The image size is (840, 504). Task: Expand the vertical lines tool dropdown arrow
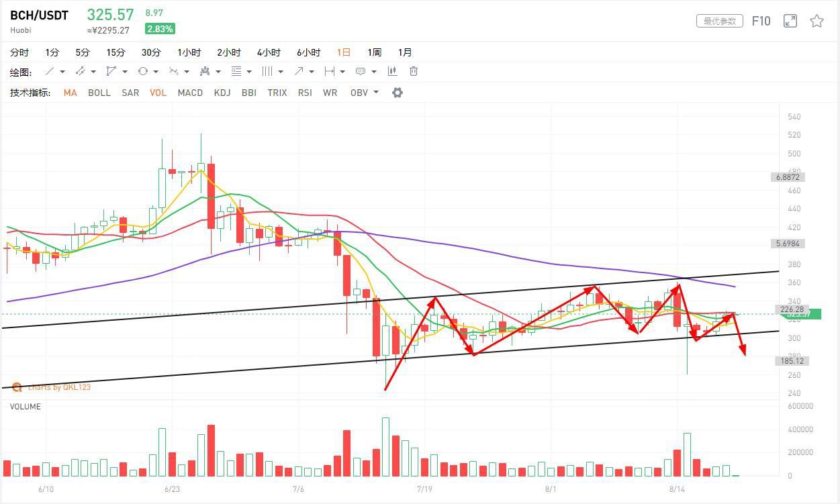281,72
